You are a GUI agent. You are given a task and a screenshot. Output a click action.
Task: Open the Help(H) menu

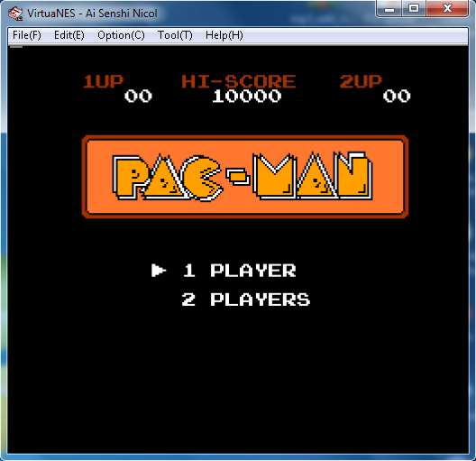coord(224,35)
